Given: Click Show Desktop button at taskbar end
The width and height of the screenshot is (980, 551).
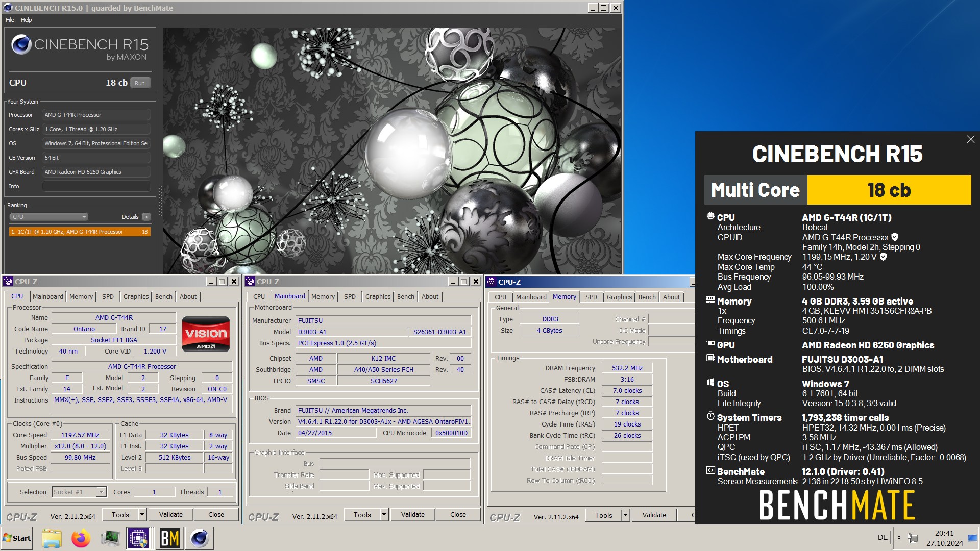Looking at the screenshot, I should coord(972,538).
